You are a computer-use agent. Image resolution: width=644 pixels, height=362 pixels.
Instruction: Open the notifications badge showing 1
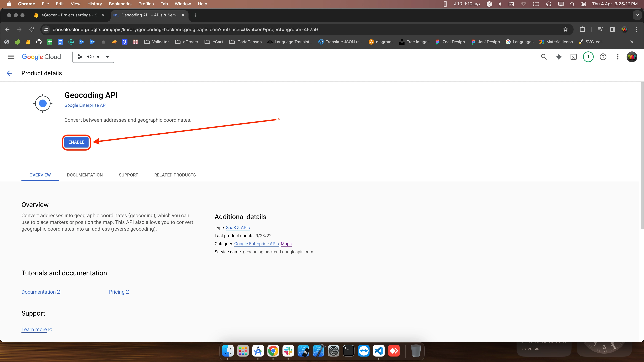(588, 57)
